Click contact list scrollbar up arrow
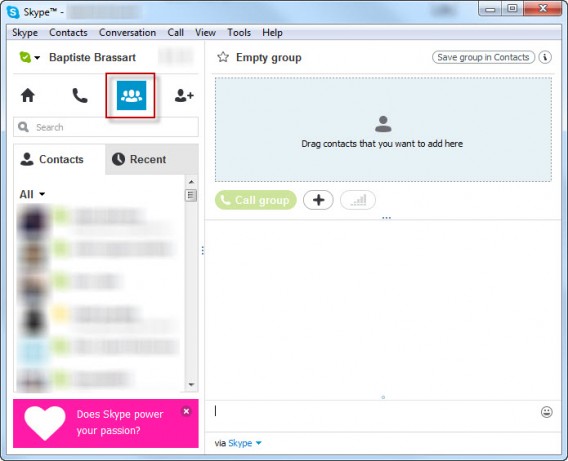The image size is (568, 461). pos(191,182)
